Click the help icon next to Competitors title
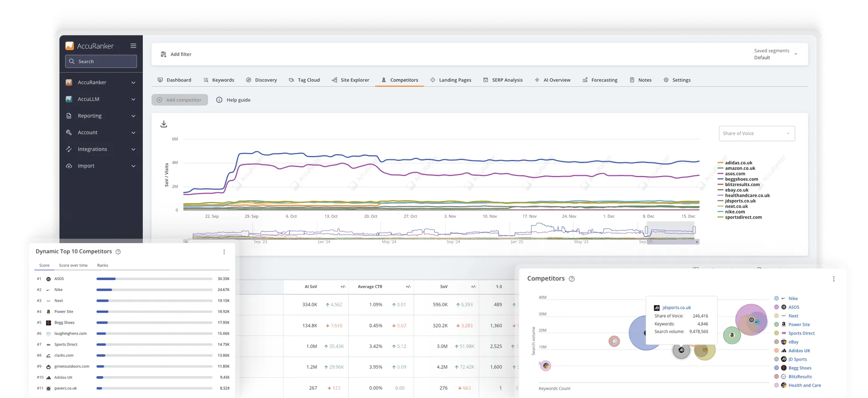Screen dimensions: 868x398 click(572, 279)
